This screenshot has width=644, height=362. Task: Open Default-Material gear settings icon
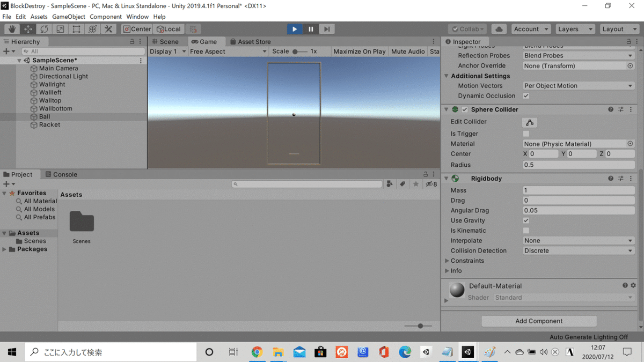point(633,286)
